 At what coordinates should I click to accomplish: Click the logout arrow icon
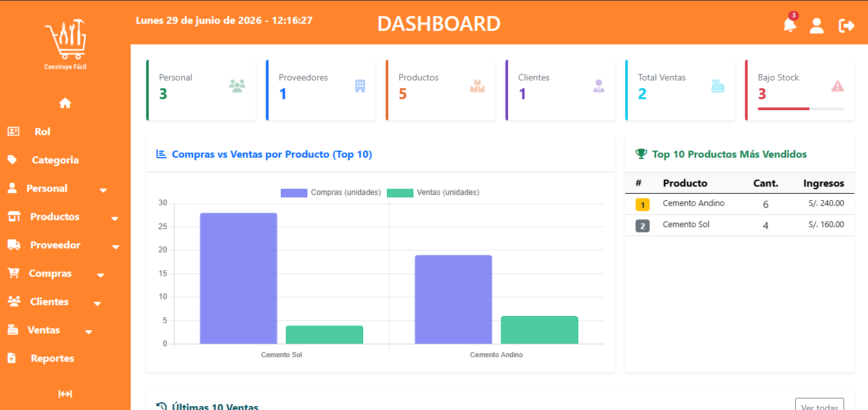click(x=846, y=26)
